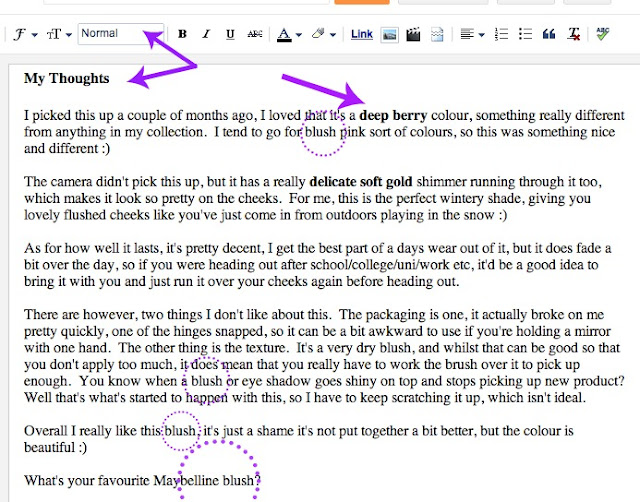This screenshot has height=502, width=640.
Task: Insert an image into the post
Action: (x=389, y=35)
